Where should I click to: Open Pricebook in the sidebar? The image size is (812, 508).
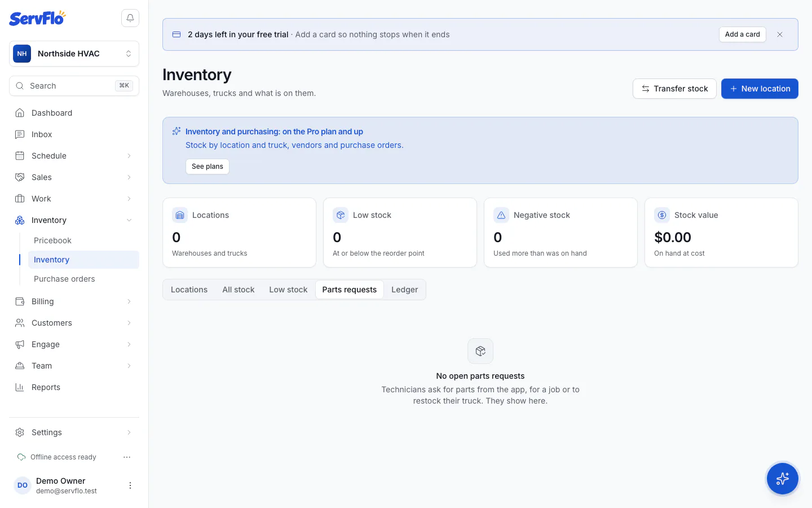click(x=83, y=240)
